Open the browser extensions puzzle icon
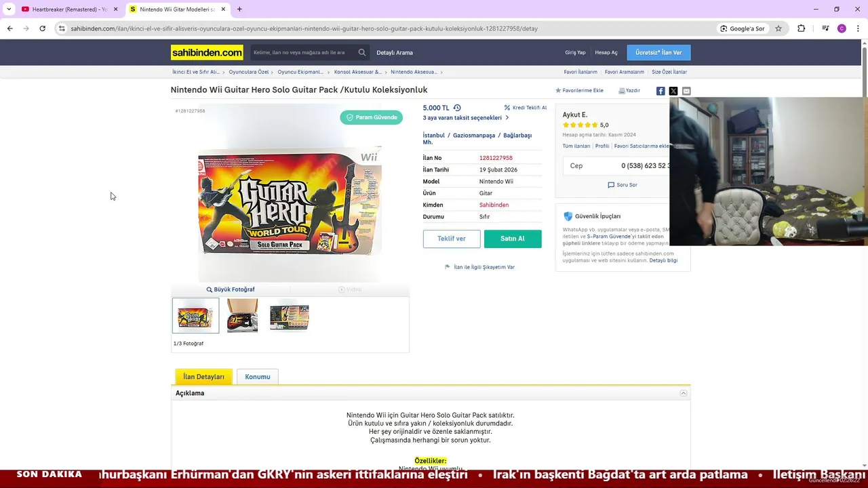Screen dimensions: 868x488 click(x=802, y=28)
